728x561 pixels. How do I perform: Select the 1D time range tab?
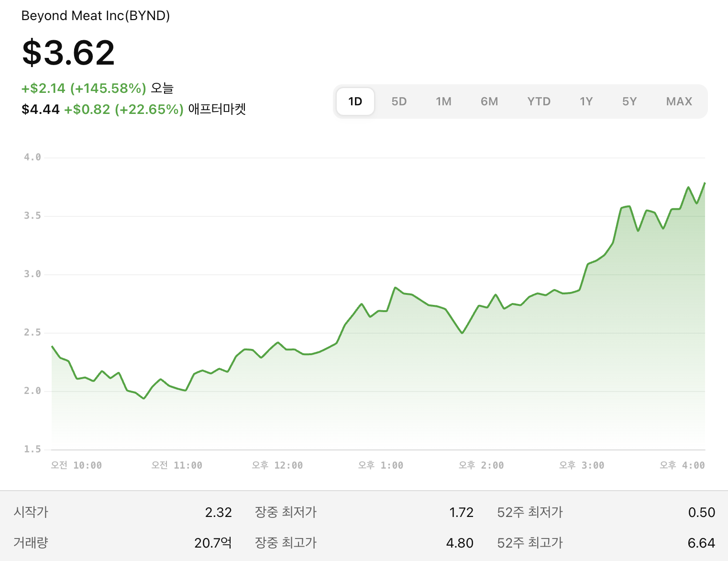tap(355, 101)
